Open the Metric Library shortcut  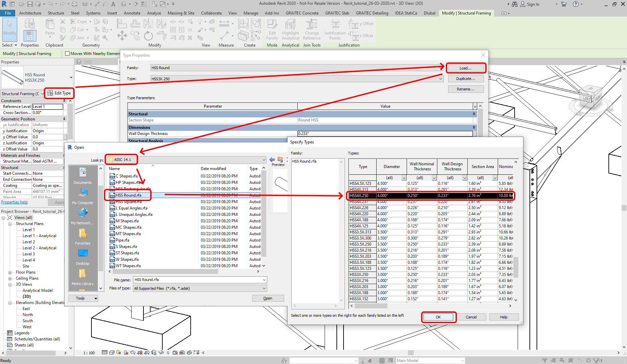[x=83, y=274]
